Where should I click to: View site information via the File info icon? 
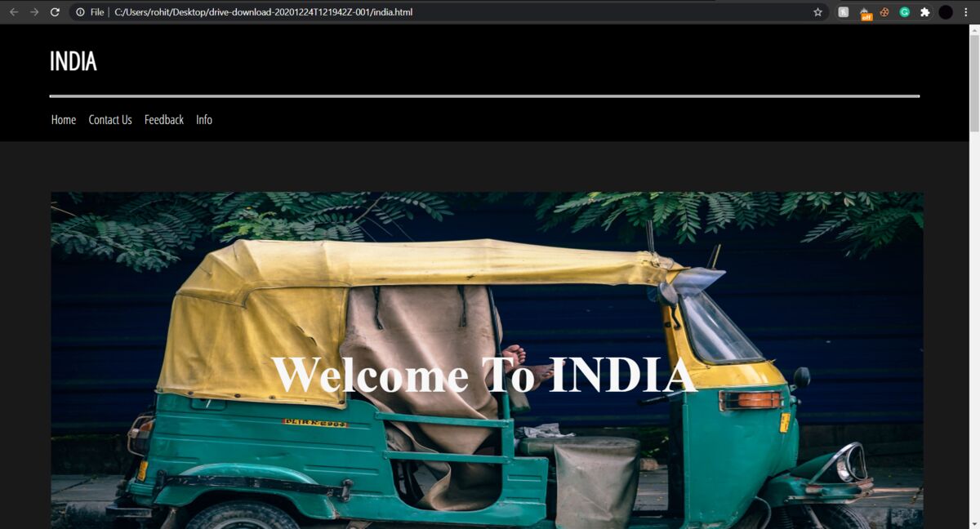[80, 12]
